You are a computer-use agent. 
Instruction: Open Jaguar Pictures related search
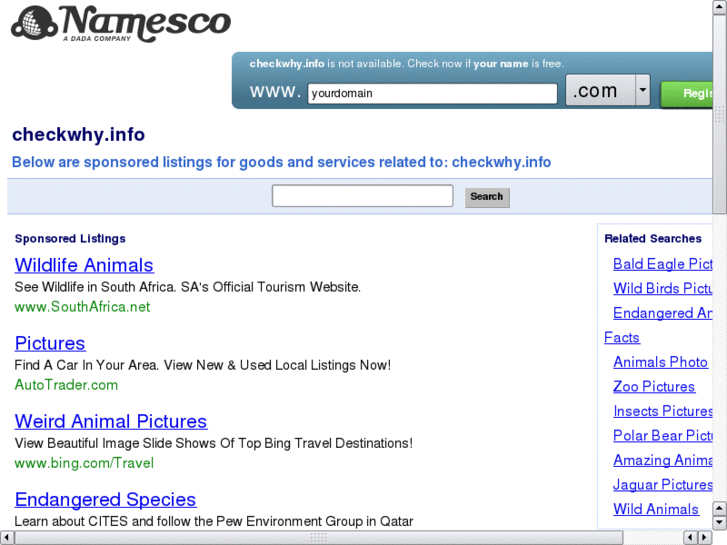(x=663, y=485)
